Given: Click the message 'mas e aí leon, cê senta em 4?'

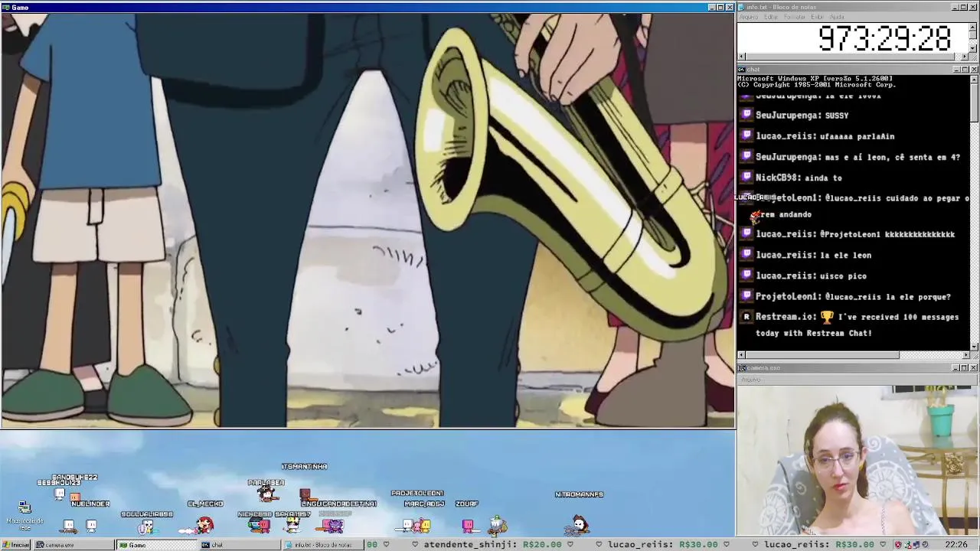Looking at the screenshot, I should [x=893, y=157].
